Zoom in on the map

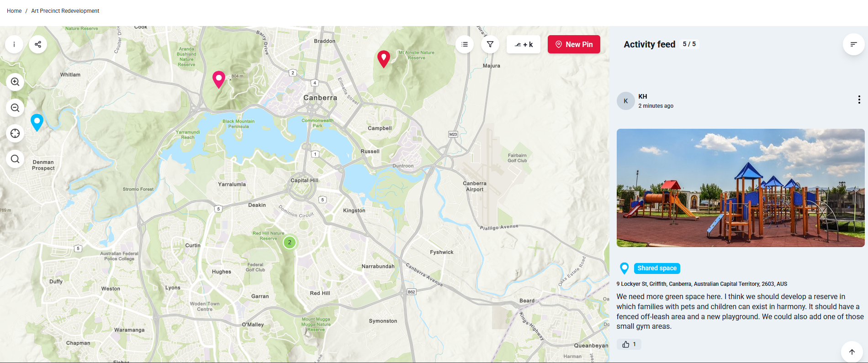(15, 82)
